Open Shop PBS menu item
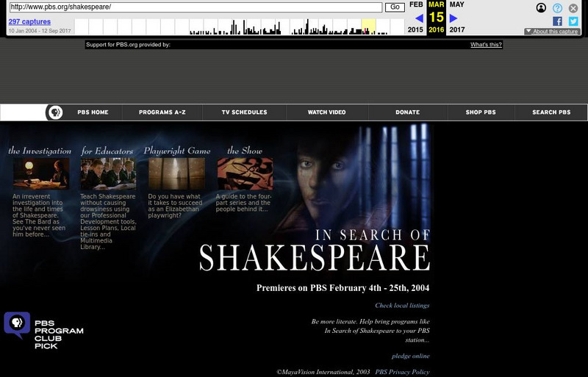Viewport: 588px width, 377px height. click(481, 112)
